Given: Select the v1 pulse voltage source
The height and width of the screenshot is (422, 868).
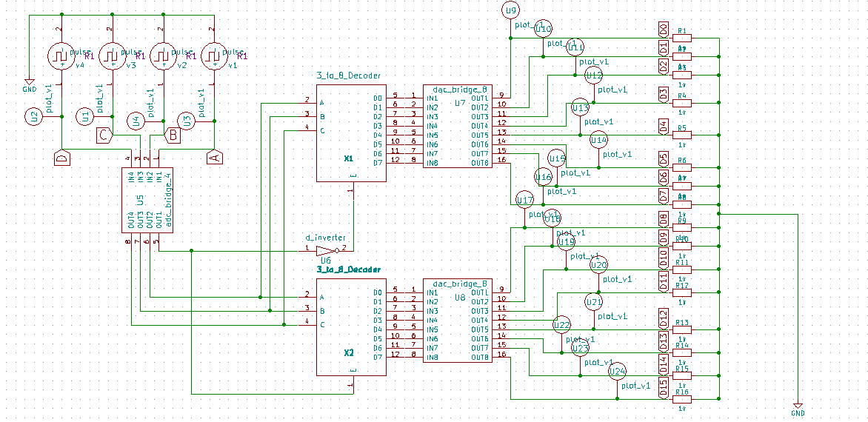Looking at the screenshot, I should tap(213, 56).
